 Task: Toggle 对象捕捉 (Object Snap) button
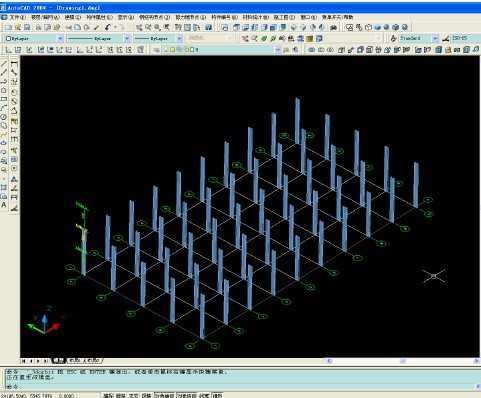pyautogui.click(x=164, y=395)
